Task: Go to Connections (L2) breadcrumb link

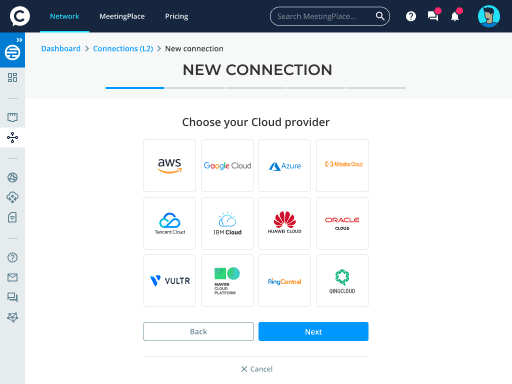Action: point(123,49)
